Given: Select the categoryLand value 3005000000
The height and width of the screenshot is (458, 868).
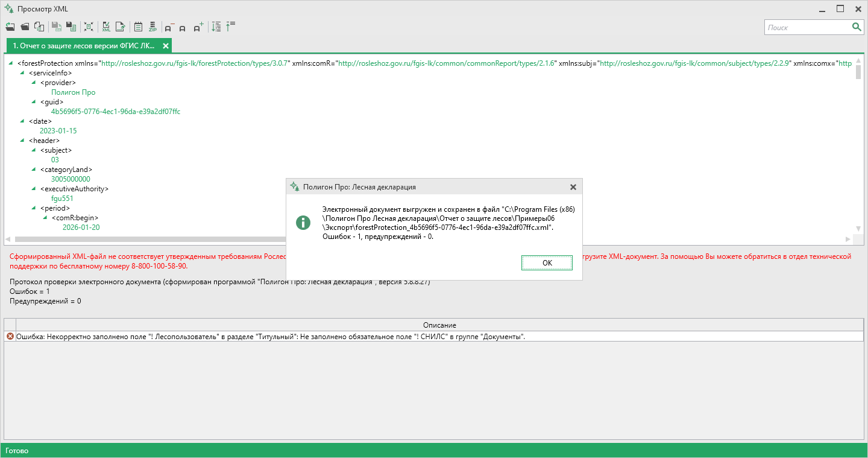Looking at the screenshot, I should click(71, 179).
